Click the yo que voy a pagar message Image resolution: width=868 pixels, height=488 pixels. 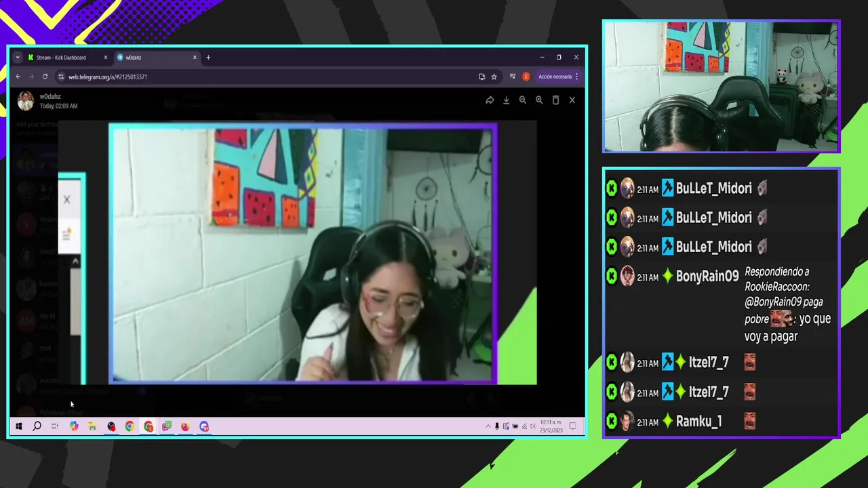[787, 327]
